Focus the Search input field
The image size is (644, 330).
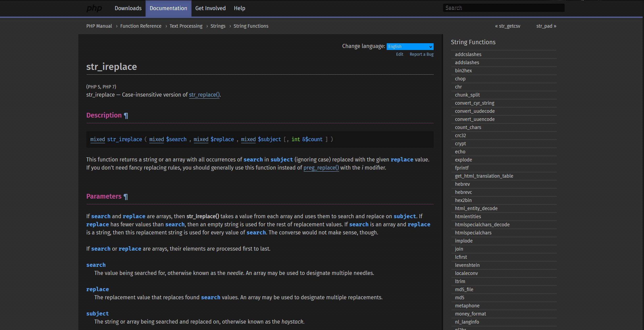click(x=503, y=8)
